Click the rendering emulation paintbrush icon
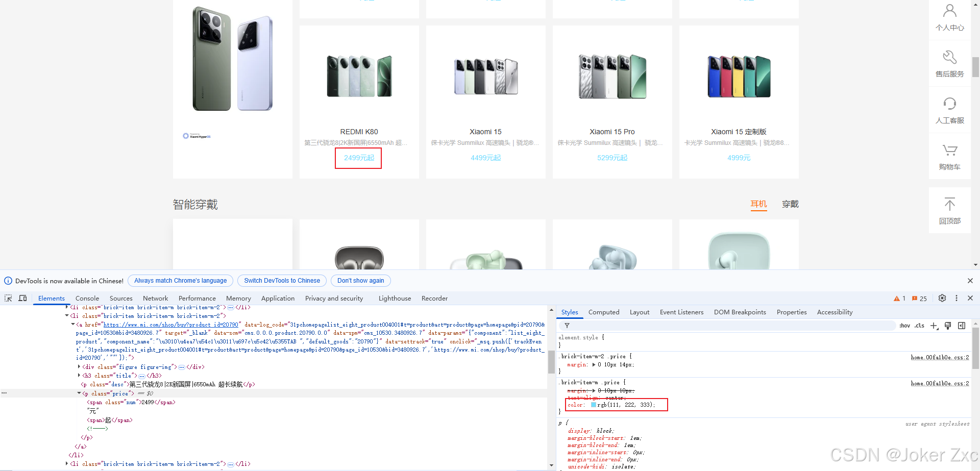The height and width of the screenshot is (471, 980). pos(948,326)
